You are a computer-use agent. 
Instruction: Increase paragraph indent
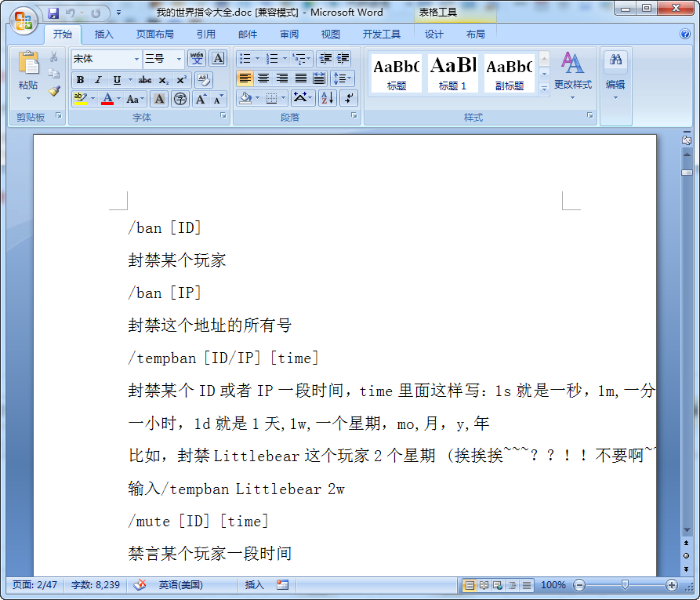click(343, 59)
